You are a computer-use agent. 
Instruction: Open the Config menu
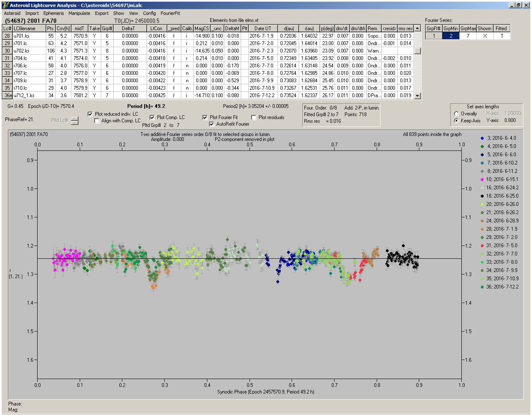(x=150, y=13)
